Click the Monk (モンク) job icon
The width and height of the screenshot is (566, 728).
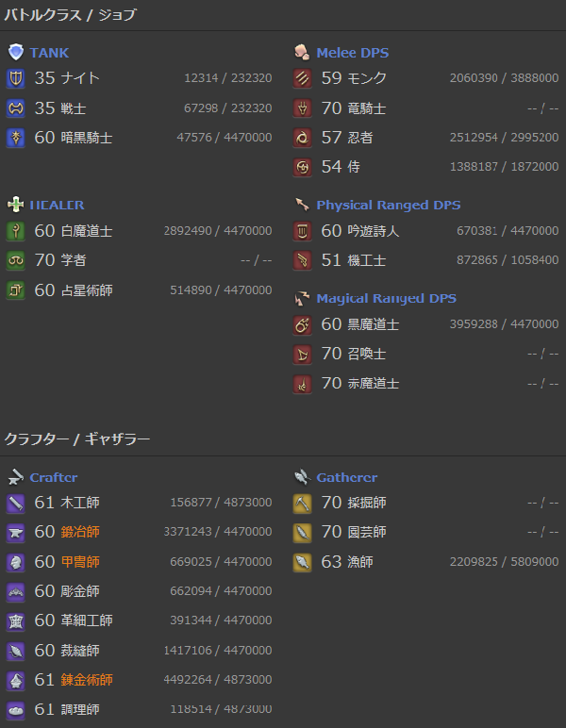click(x=302, y=78)
